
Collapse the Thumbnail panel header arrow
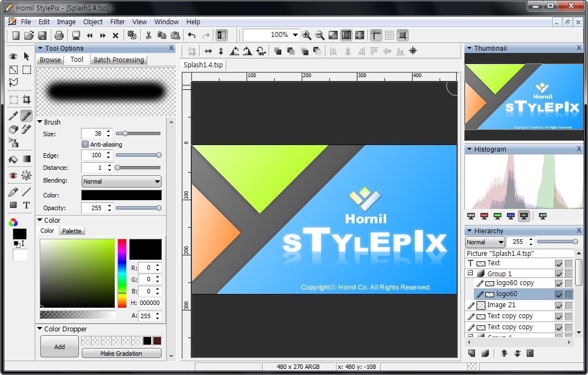[469, 49]
